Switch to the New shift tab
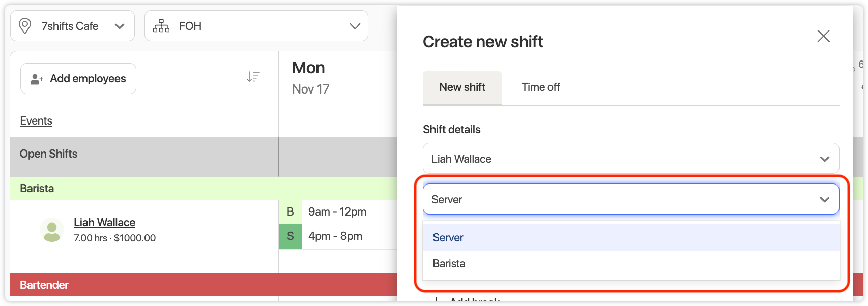 tap(462, 87)
